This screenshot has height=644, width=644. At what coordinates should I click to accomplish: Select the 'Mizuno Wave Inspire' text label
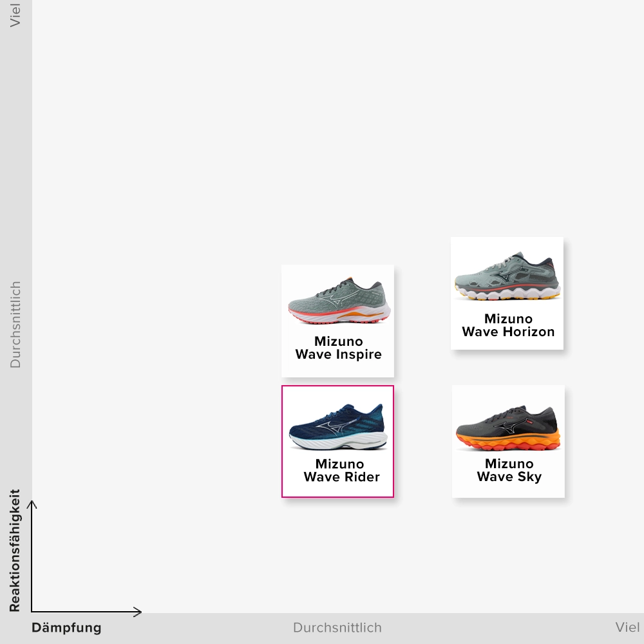(x=338, y=348)
